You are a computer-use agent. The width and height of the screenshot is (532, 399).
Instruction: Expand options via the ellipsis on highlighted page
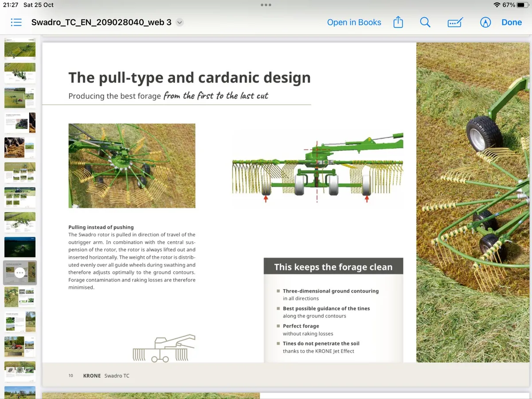(20, 272)
